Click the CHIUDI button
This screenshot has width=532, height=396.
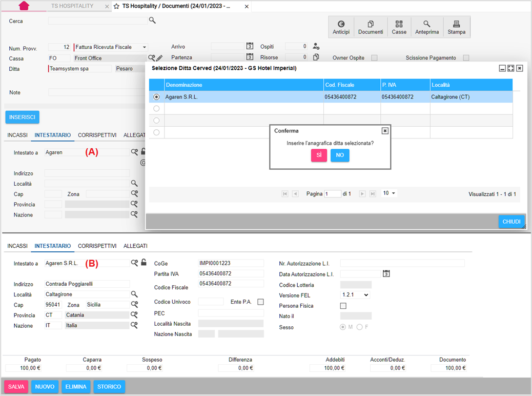(x=511, y=222)
